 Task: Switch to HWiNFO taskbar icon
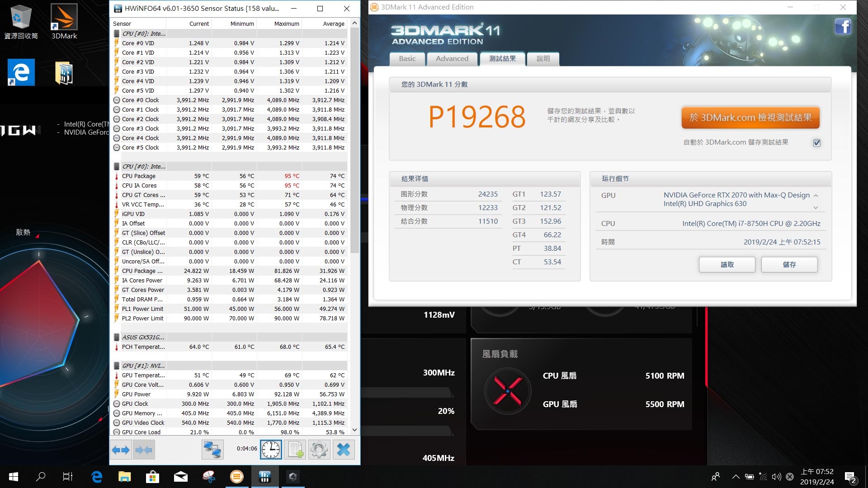coord(264,476)
